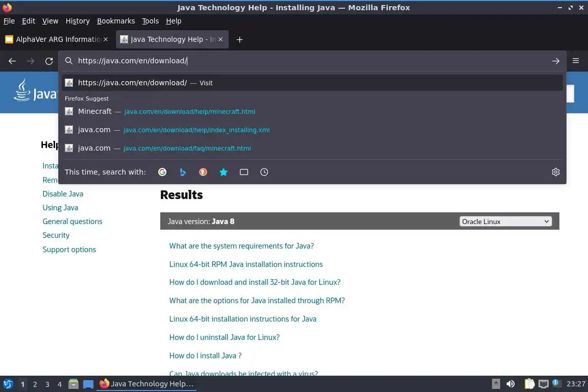Click the 23:27 clock in taskbar
Image resolution: width=588 pixels, height=392 pixels.
[576, 384]
